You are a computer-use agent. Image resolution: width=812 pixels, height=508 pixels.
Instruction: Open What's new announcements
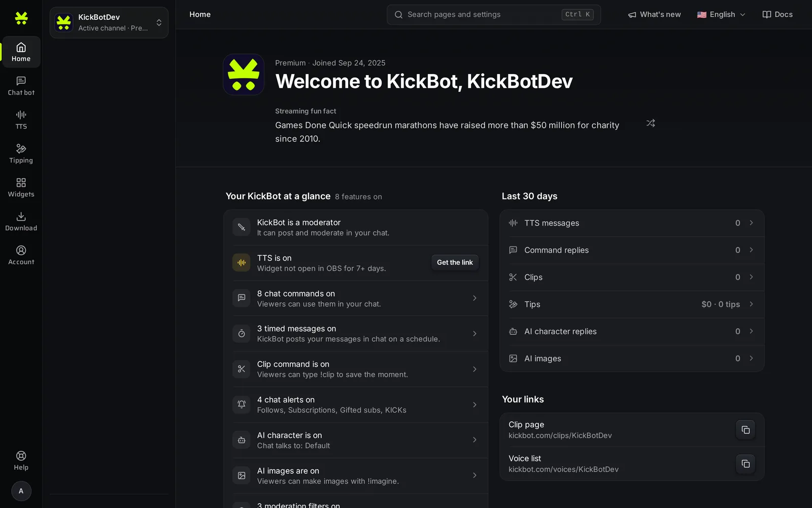(x=655, y=15)
